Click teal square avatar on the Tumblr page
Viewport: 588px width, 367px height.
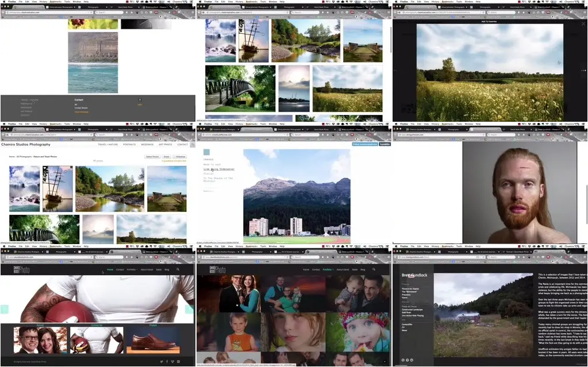(206, 152)
